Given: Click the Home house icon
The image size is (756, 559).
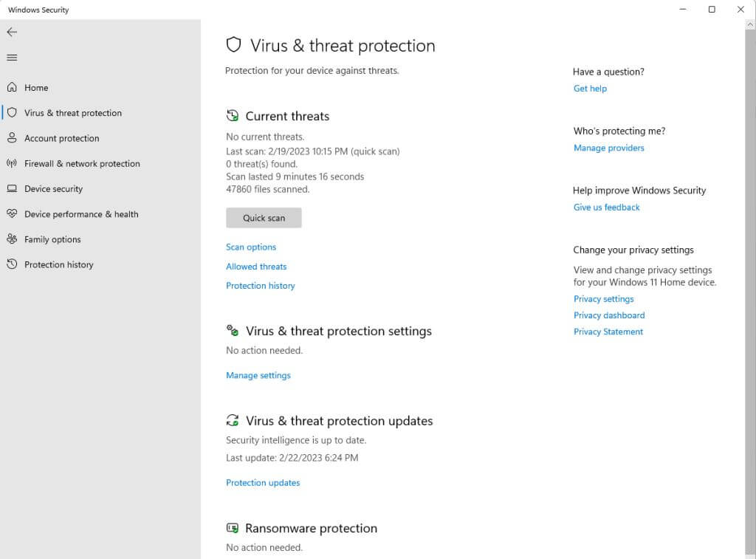Looking at the screenshot, I should [x=12, y=87].
